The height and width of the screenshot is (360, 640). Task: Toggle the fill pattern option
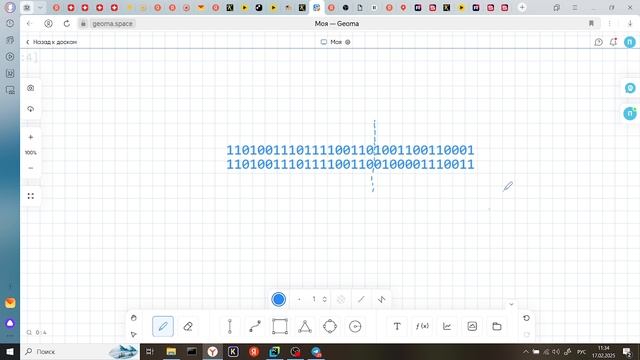click(341, 299)
